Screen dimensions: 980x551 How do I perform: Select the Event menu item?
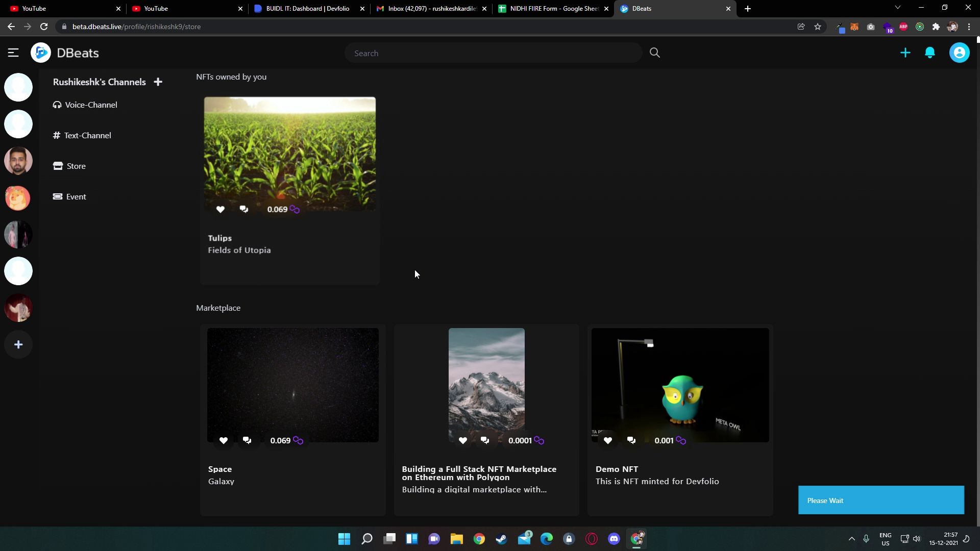click(x=76, y=196)
